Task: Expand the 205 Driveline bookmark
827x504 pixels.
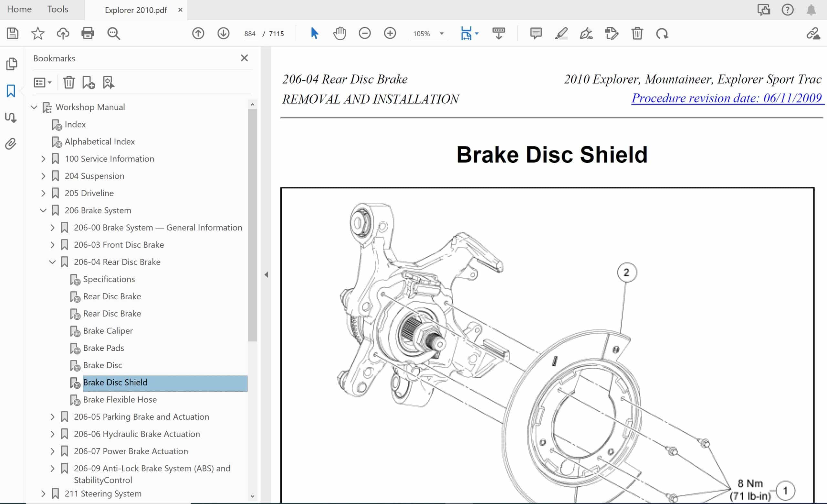Action: pyautogui.click(x=43, y=193)
